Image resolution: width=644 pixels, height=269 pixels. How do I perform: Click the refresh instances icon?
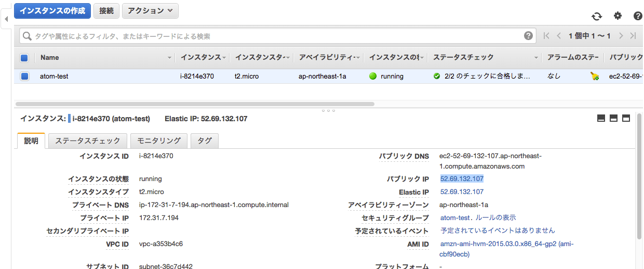[x=597, y=16]
